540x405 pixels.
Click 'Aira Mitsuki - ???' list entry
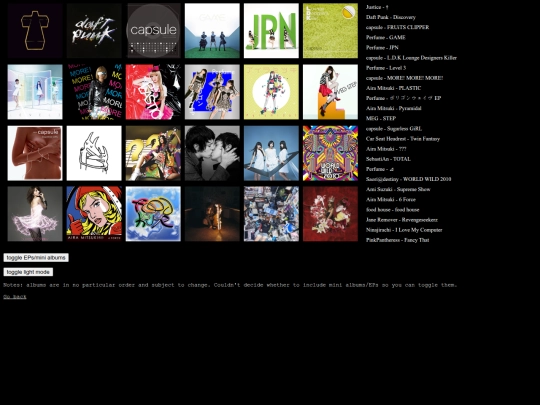(386, 149)
